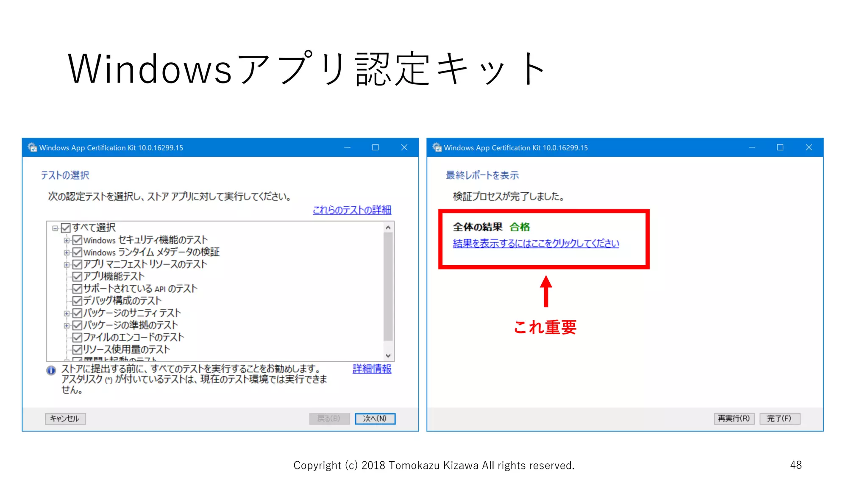
Task: Maximize the right 最終レポート window
Action: [x=780, y=147]
